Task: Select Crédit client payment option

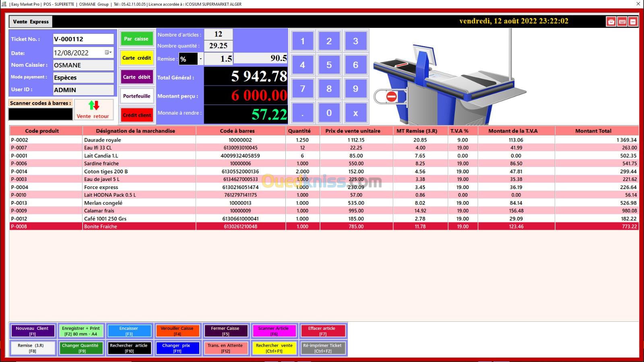Action: 136,115
